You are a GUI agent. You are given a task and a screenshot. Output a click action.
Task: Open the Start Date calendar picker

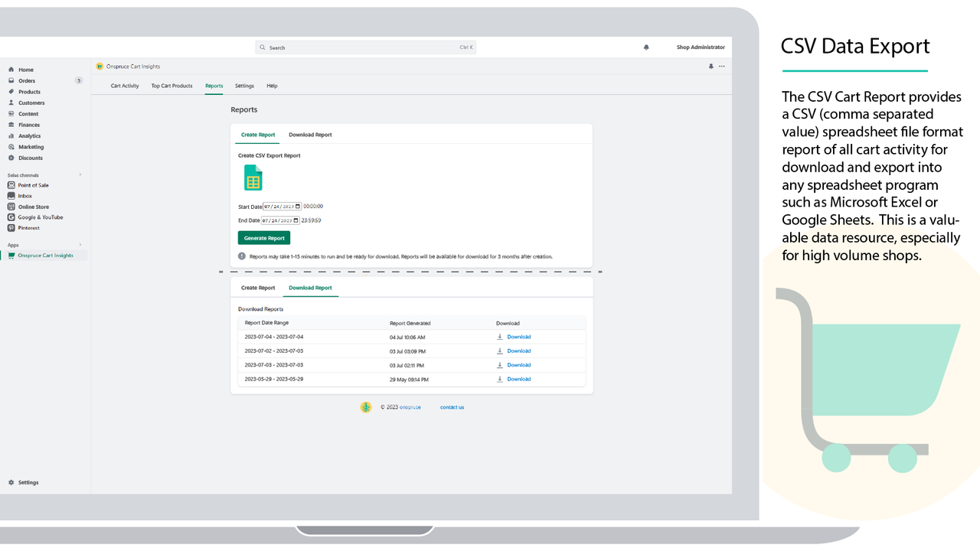coord(298,207)
